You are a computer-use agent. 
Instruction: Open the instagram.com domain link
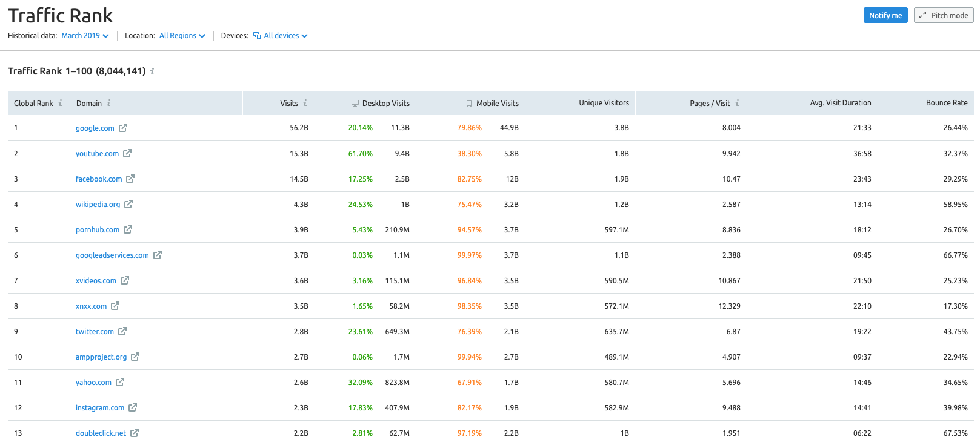tap(100, 408)
